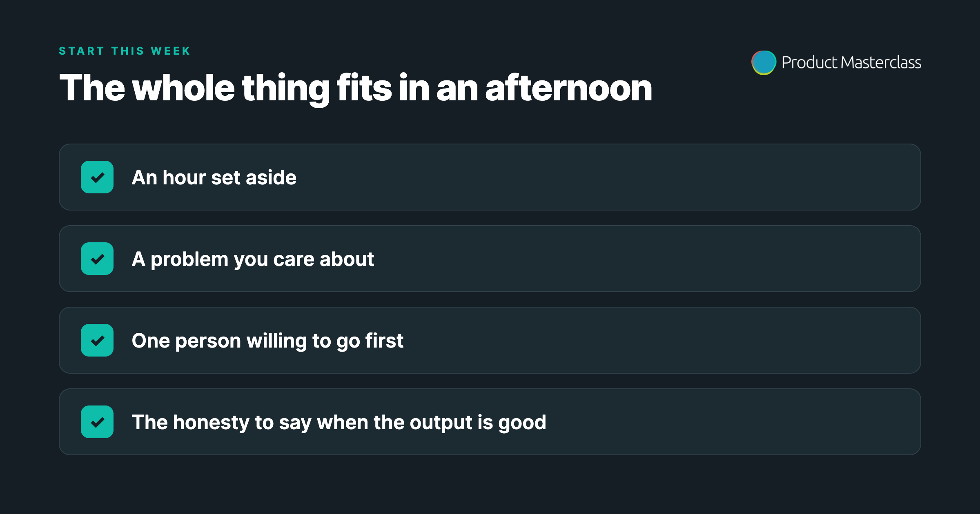Uncheck the 'A problem you care about' checkbox

[x=97, y=259]
